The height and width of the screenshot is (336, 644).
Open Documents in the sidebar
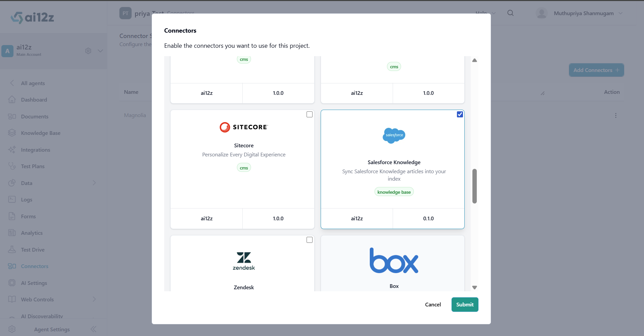tap(35, 116)
